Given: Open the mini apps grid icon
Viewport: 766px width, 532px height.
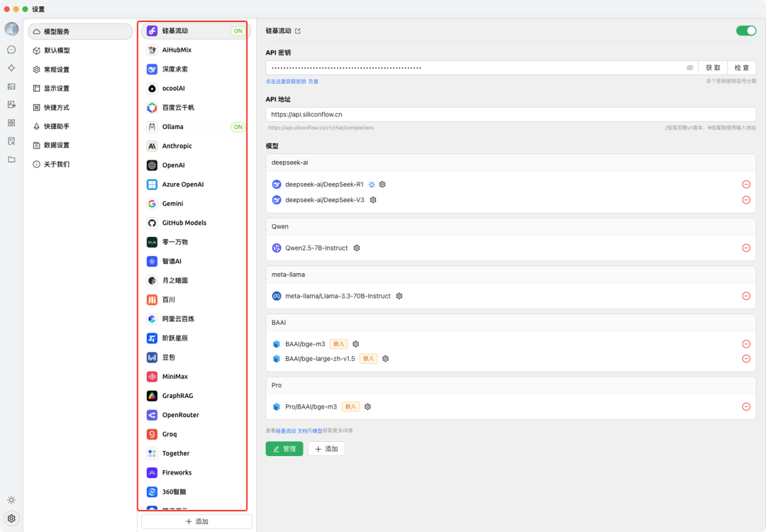Looking at the screenshot, I should pos(11,123).
